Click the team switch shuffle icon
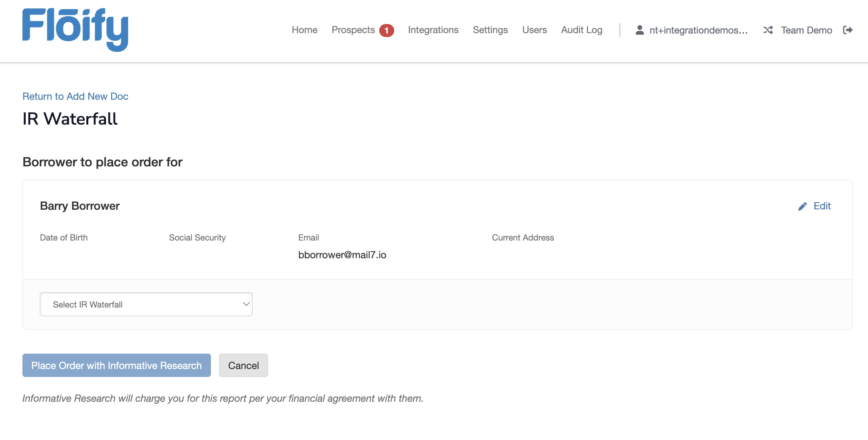868x440 pixels. (x=768, y=30)
